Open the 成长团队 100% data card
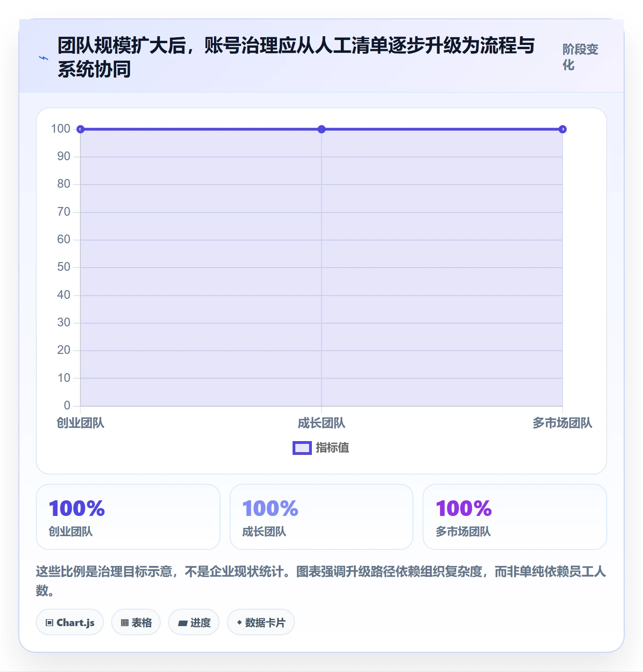Viewport: 643px width, 672px height. 321,517
